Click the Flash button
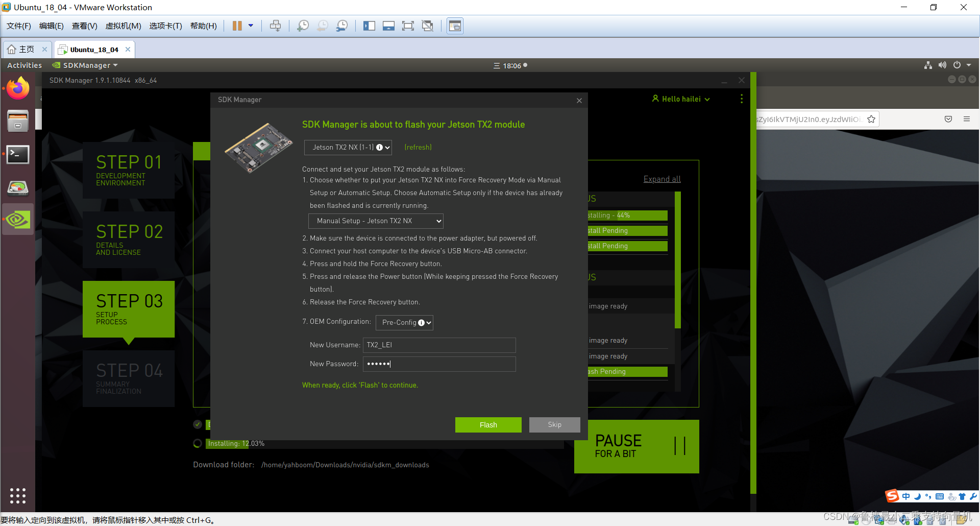The width and height of the screenshot is (980, 526). [488, 425]
